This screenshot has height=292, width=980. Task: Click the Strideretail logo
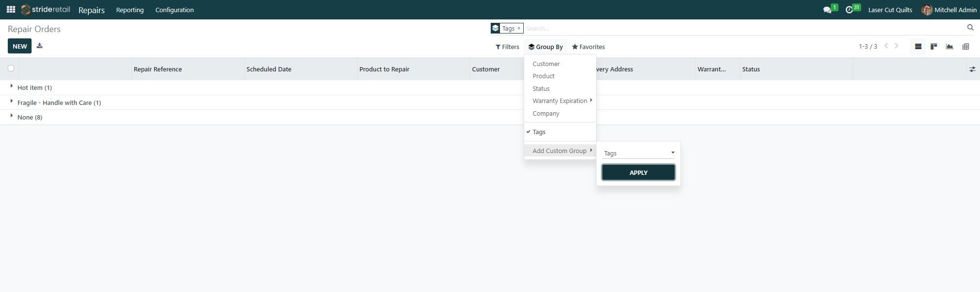[46, 10]
